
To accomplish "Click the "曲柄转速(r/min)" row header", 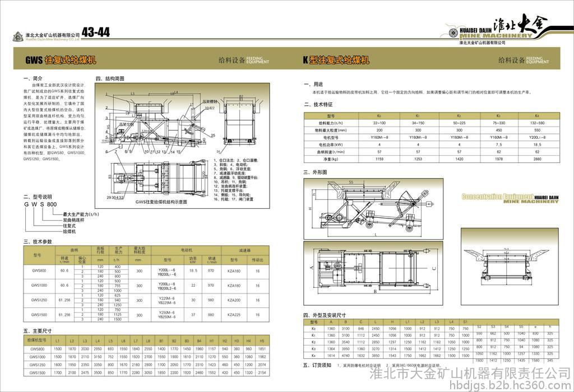I will 331,152.
